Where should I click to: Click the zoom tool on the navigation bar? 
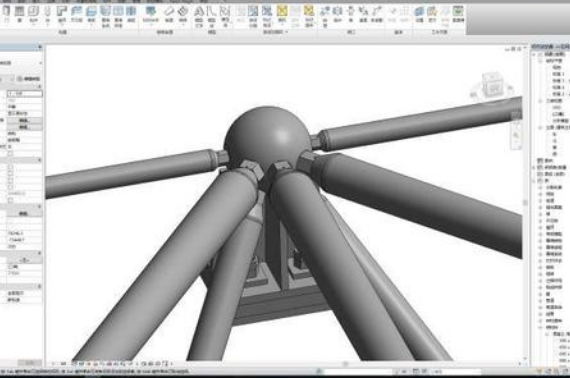click(x=516, y=136)
